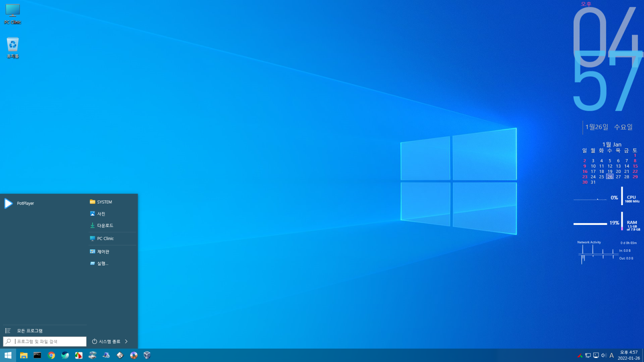Click the 시스템 종료 shutdown button
This screenshot has width=644, height=362.
(x=106, y=341)
